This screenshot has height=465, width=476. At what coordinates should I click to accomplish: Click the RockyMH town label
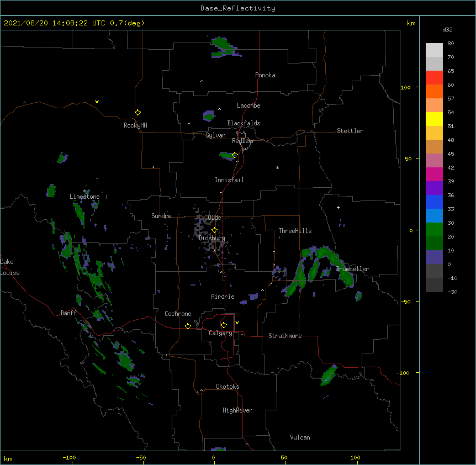[x=135, y=125]
